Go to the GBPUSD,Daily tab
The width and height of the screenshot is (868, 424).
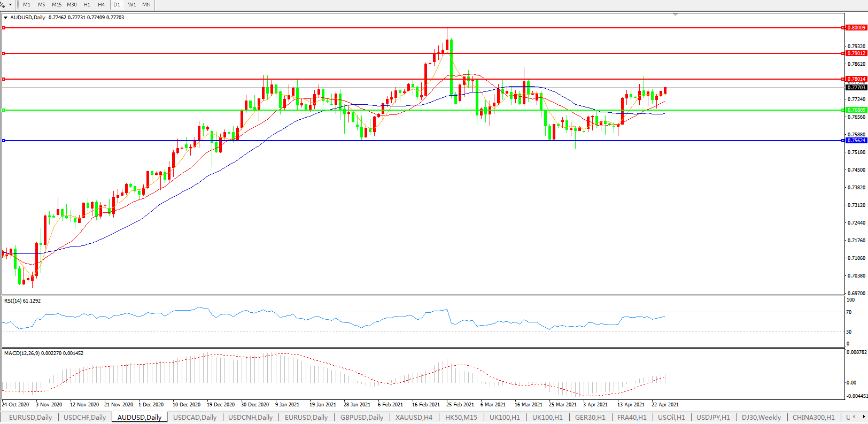coord(362,418)
